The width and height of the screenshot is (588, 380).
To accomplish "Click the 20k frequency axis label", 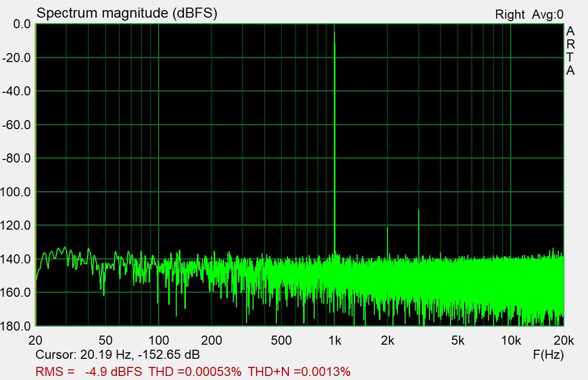I will pyautogui.click(x=564, y=340).
